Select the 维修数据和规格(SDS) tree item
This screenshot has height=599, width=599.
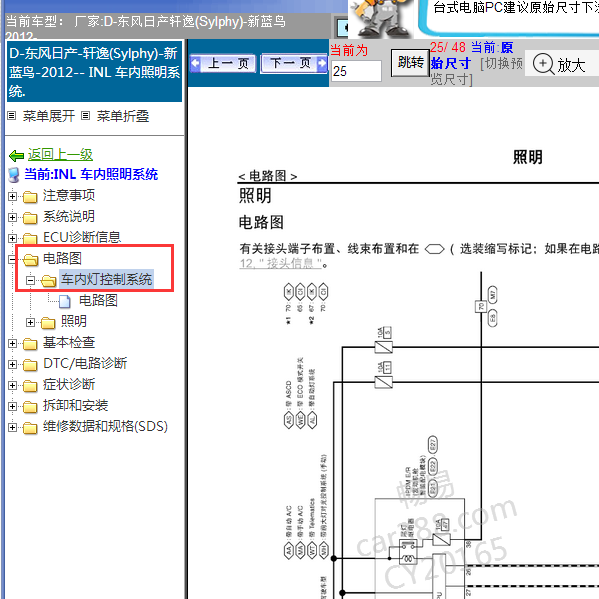point(105,427)
